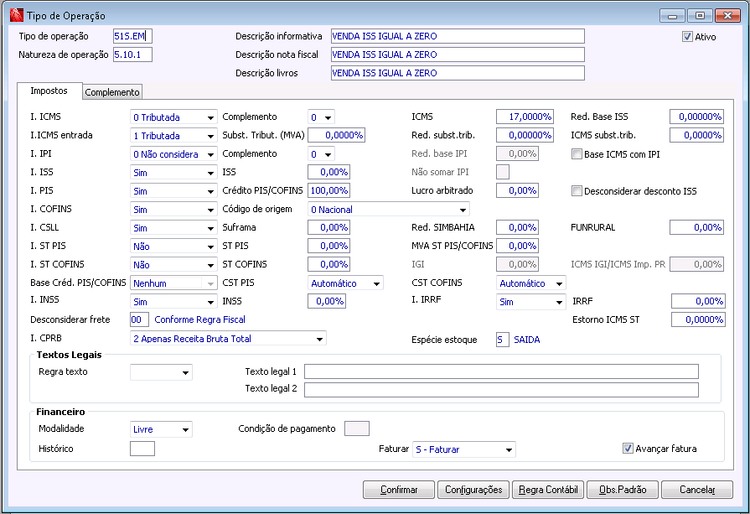Click the Espécie estoque field
This screenshot has height=514, width=750.
coord(503,339)
